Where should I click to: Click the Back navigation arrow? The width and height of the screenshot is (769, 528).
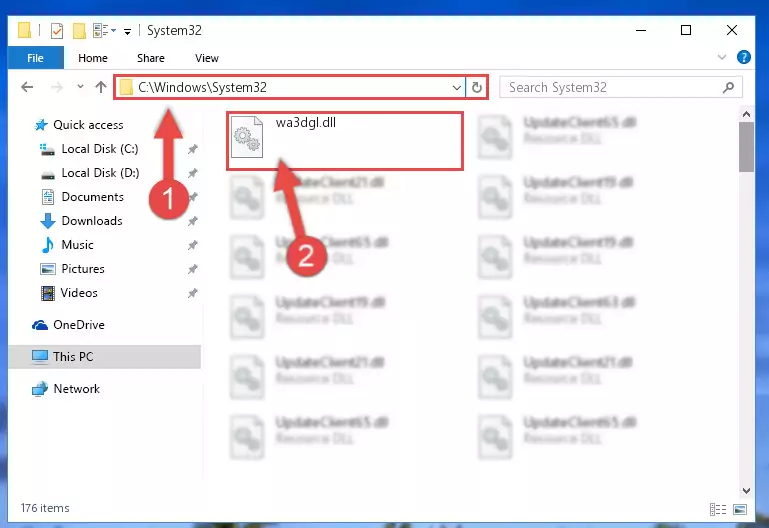(x=27, y=87)
